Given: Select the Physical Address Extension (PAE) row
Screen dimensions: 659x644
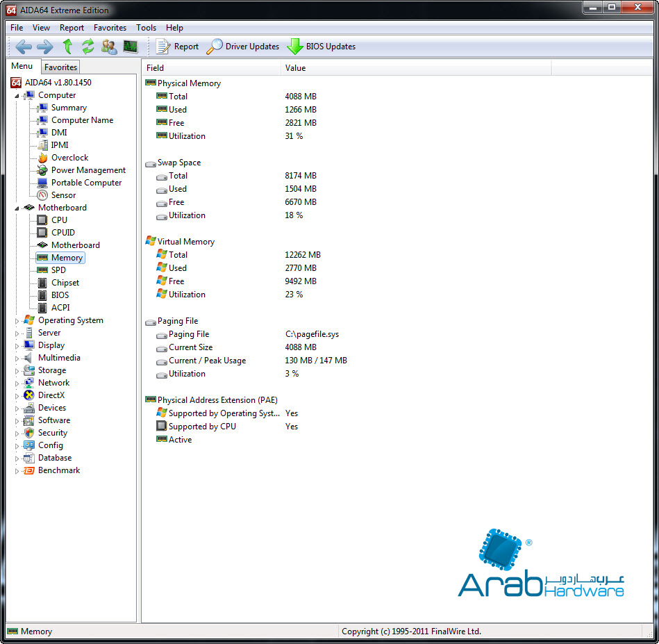Looking at the screenshot, I should (211, 400).
